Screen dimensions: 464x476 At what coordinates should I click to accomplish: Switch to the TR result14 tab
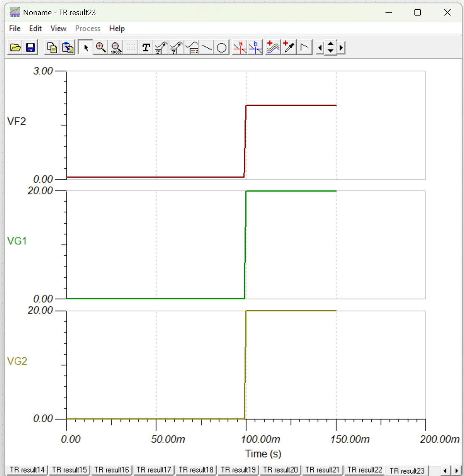tap(27, 470)
